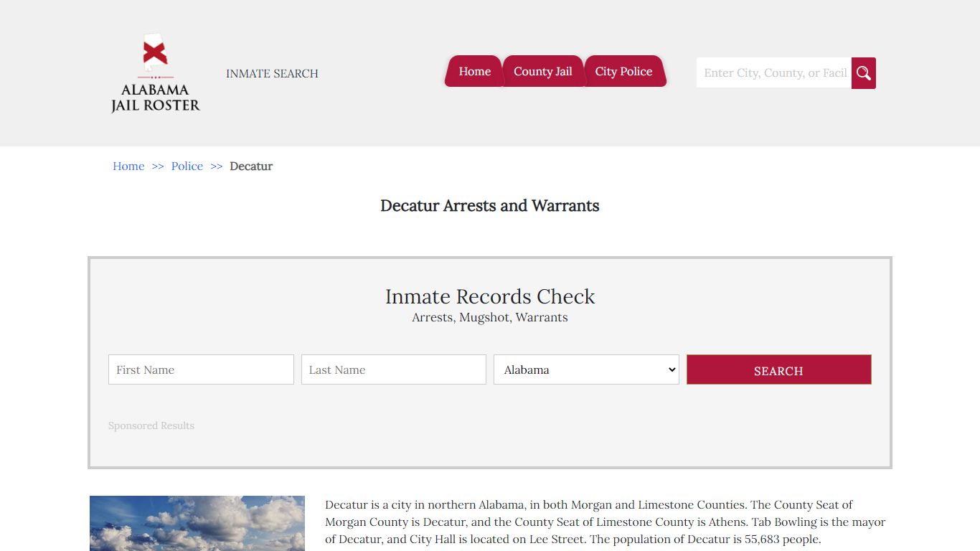Open the City Police navigation tab
980x551 pixels.
624,71
